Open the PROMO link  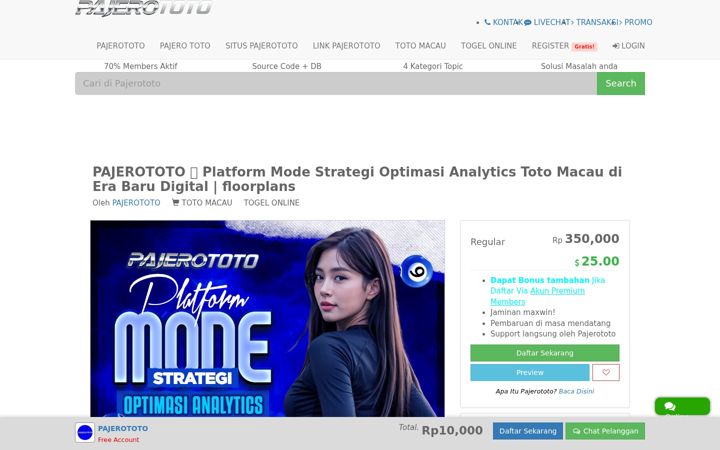(636, 22)
